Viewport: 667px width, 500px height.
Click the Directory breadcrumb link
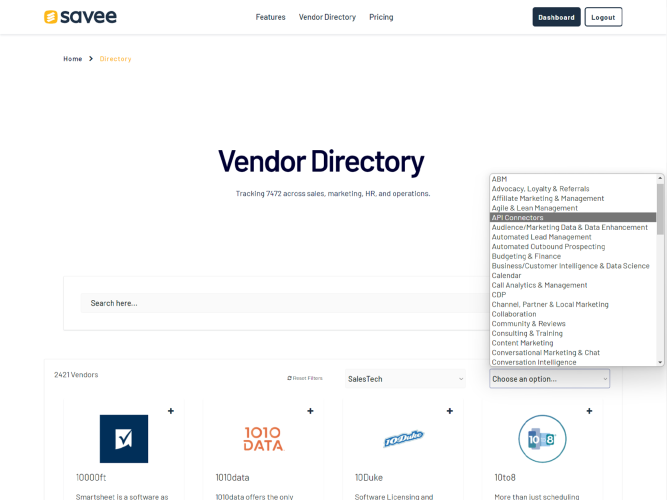(x=115, y=59)
